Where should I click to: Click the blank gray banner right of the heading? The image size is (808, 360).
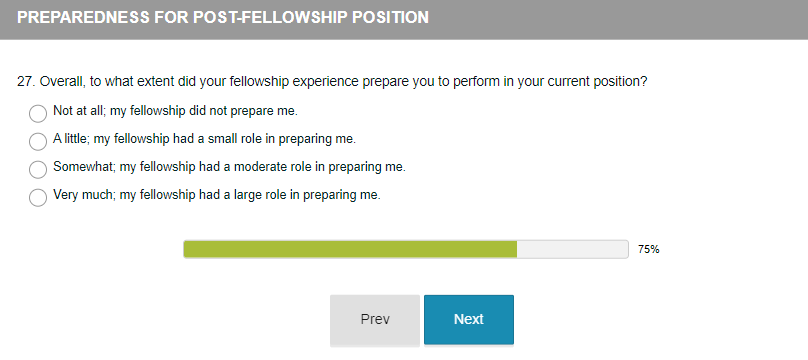(x=618, y=20)
